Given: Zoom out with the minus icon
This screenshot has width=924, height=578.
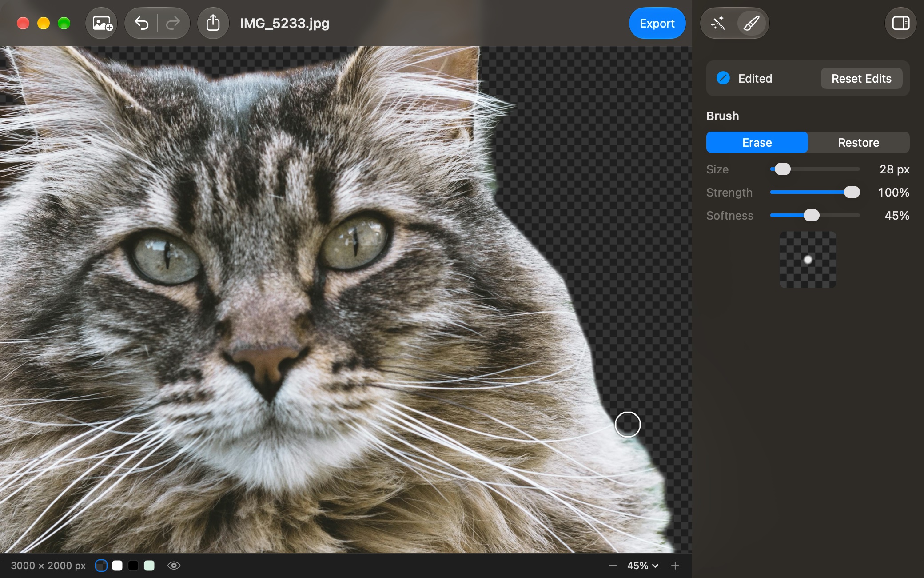Looking at the screenshot, I should click(x=613, y=566).
